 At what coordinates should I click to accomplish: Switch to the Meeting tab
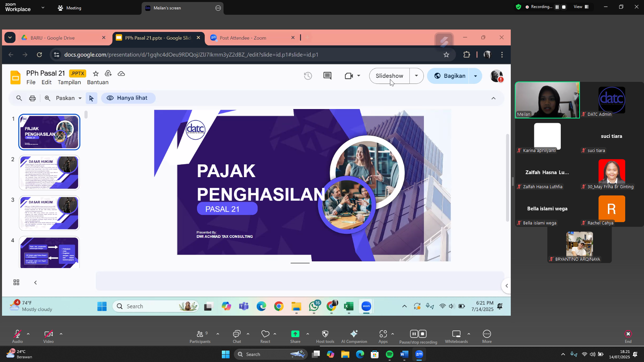[69, 8]
